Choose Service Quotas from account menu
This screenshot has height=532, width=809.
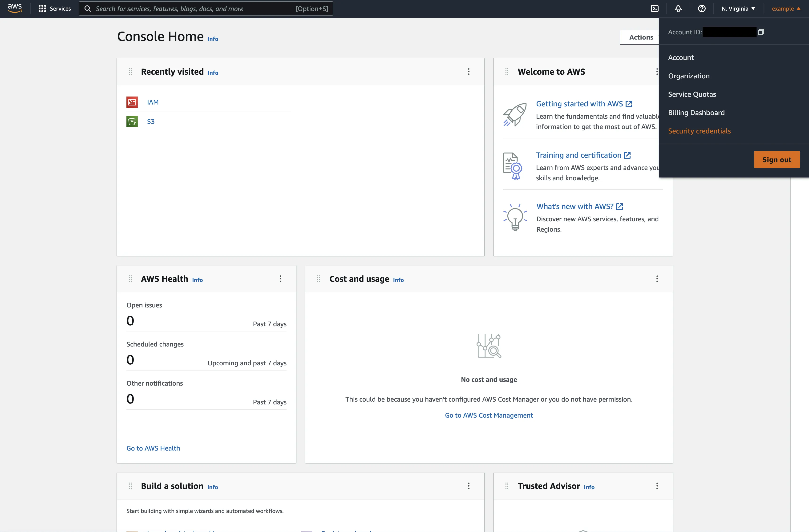click(x=692, y=94)
